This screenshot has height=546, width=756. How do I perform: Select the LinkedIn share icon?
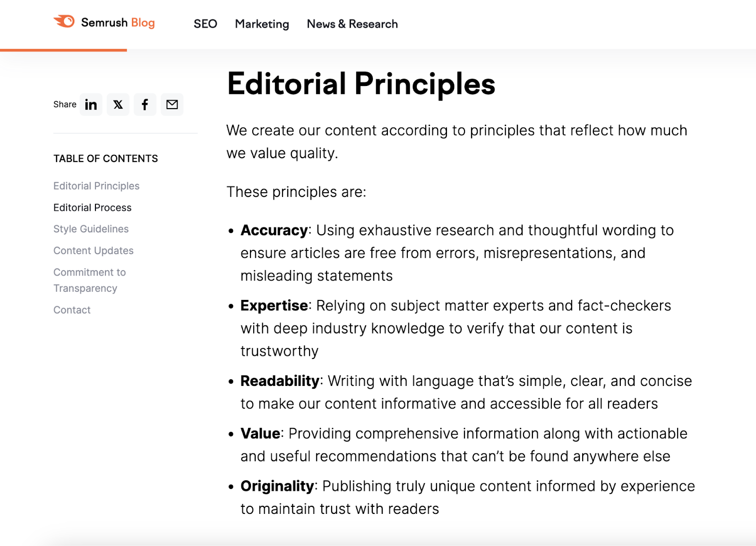[91, 104]
